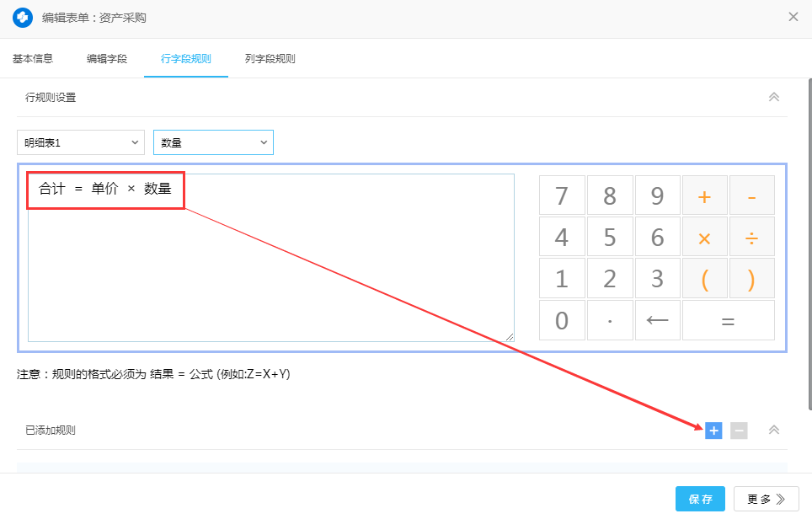Image resolution: width=812 pixels, height=519 pixels.
Task: Open the 明细表1 dropdown
Action: point(80,143)
